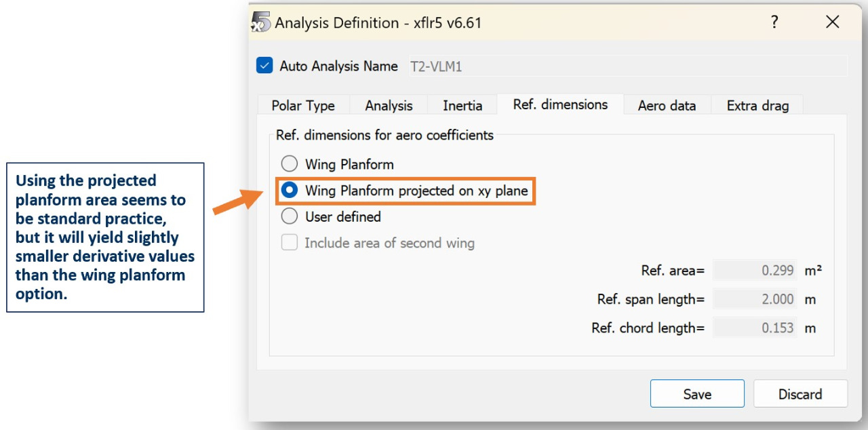The height and width of the screenshot is (430, 868).
Task: Close the Analysis Definition dialog
Action: click(x=833, y=22)
